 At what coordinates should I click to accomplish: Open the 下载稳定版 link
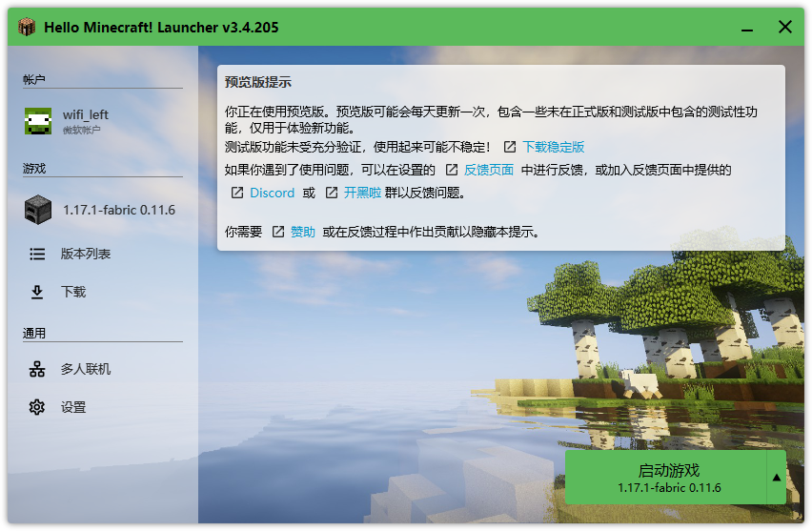pyautogui.click(x=553, y=147)
